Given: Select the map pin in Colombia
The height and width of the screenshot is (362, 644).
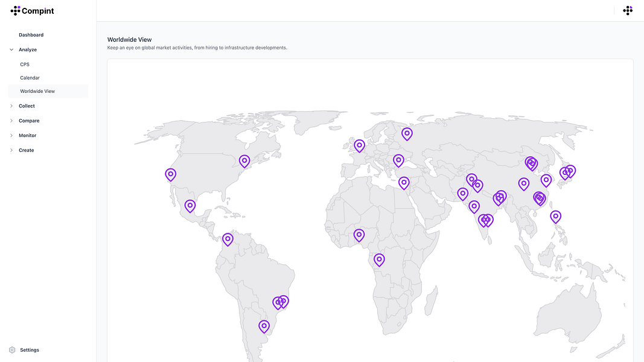Looking at the screenshot, I should pos(228,239).
